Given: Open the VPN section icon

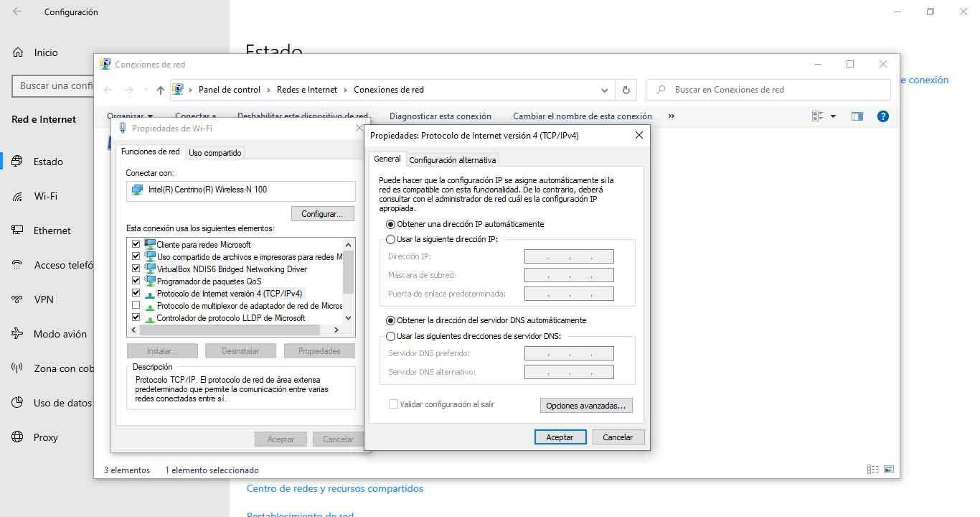Looking at the screenshot, I should click(18, 299).
